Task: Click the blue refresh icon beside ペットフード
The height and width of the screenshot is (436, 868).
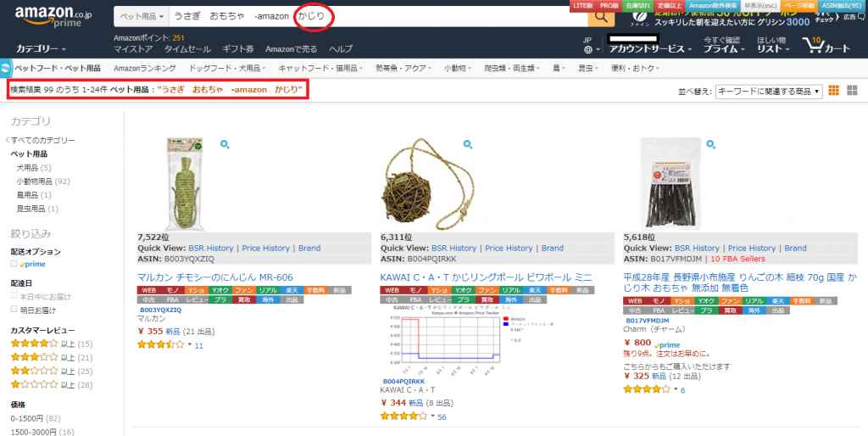Action: click(6, 68)
